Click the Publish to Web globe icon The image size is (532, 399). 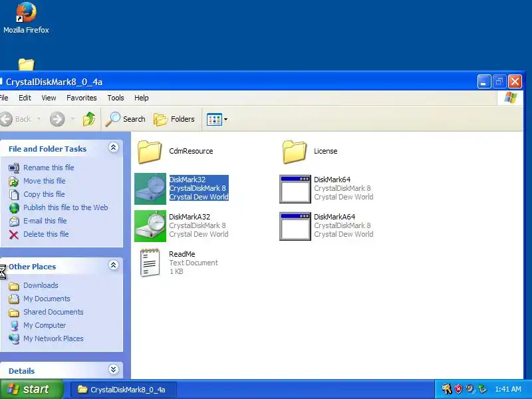14,208
